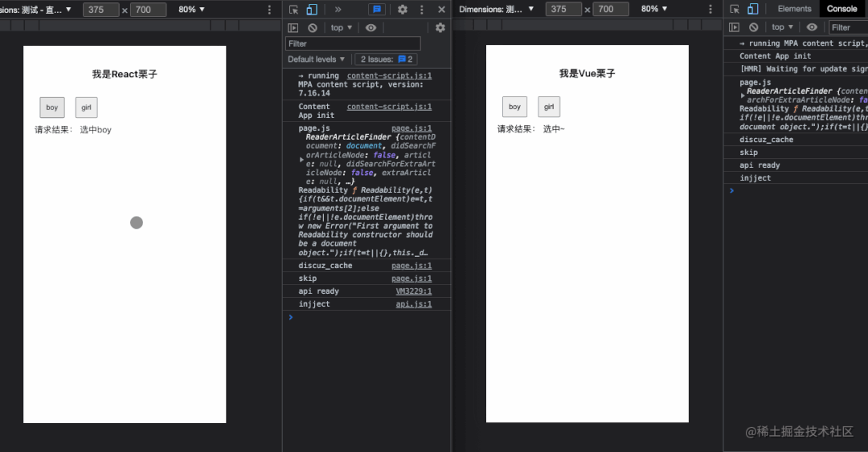Open left DevTools three-dot customize menu
Screen dimensions: 868x452
[422, 10]
